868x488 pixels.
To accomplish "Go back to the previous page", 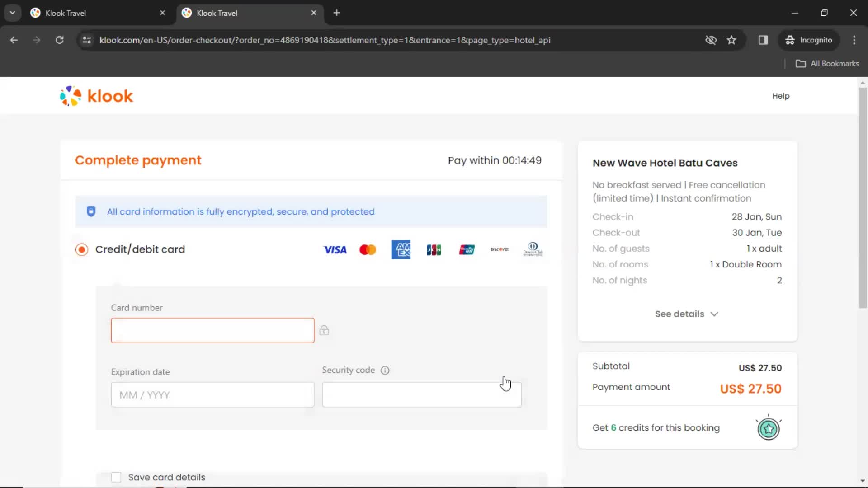I will click(14, 40).
